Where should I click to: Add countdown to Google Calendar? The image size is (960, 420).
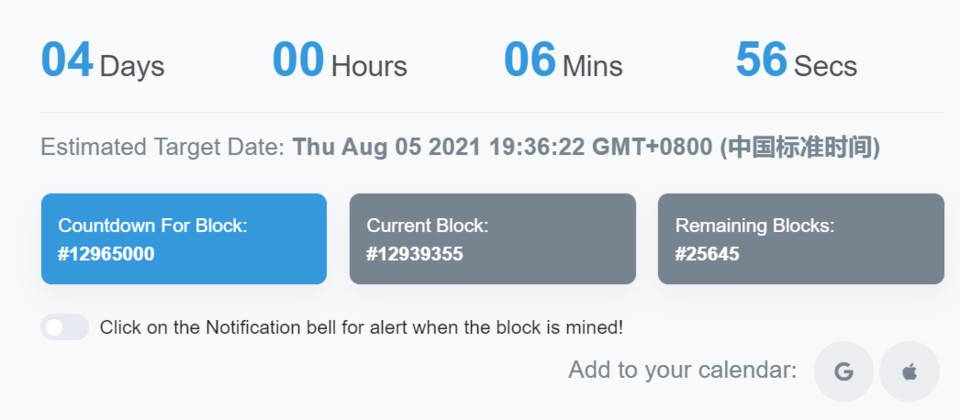(x=843, y=372)
